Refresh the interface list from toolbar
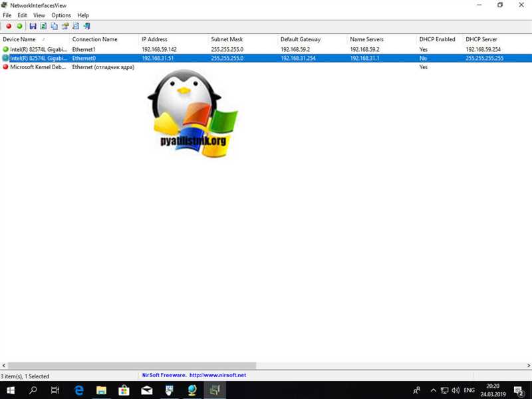This screenshot has width=532, height=399. (43, 26)
